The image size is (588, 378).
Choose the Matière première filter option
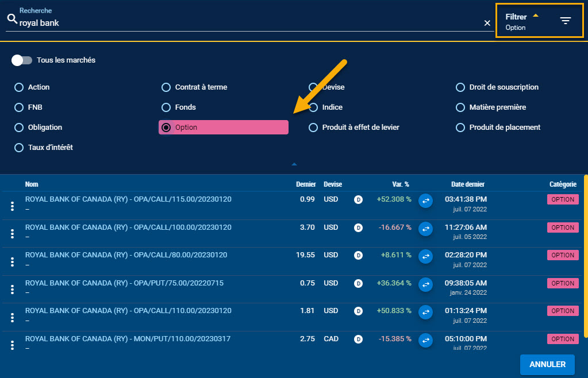point(460,107)
